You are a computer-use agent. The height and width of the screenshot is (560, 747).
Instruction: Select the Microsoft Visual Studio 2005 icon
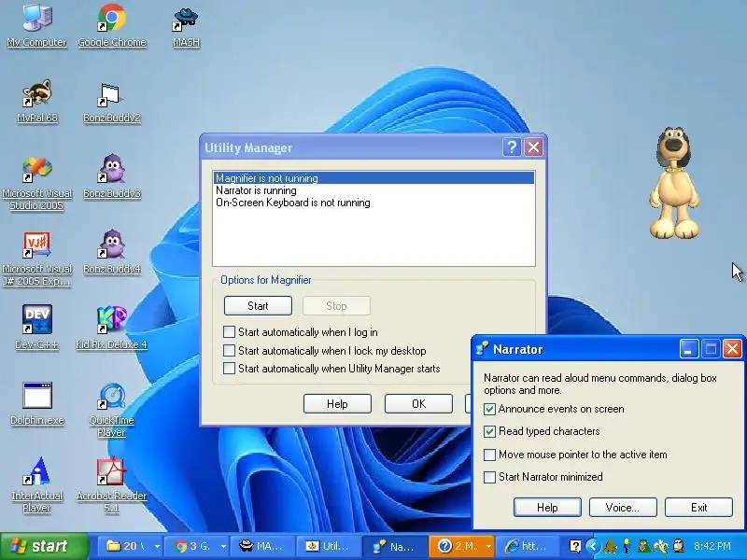(x=36, y=183)
